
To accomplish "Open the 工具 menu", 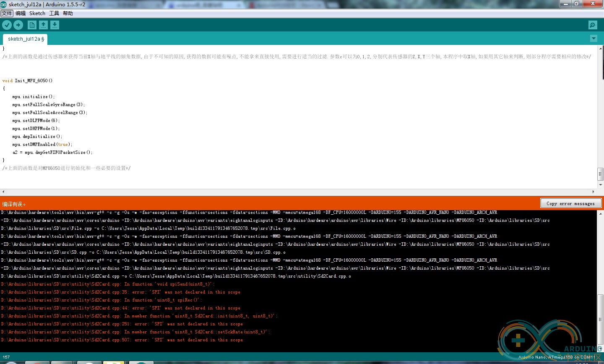I will (x=54, y=13).
